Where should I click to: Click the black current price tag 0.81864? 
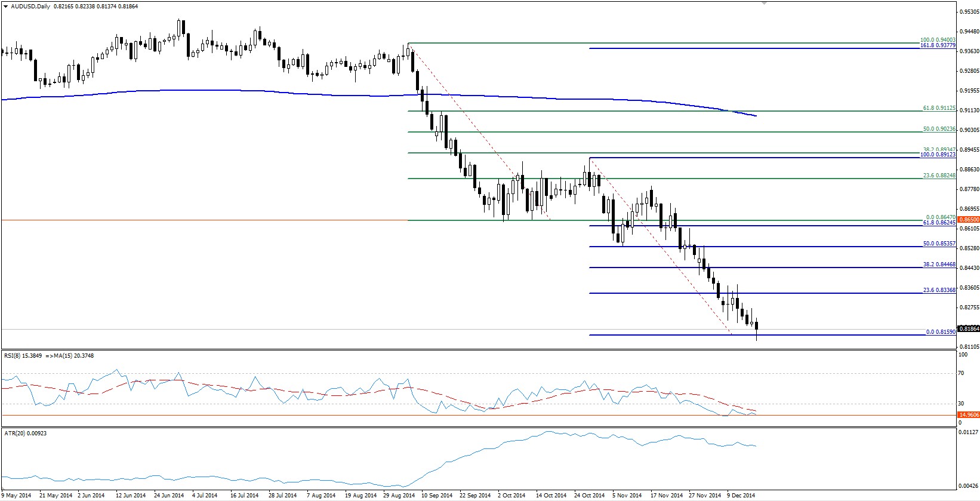pyautogui.click(x=968, y=329)
